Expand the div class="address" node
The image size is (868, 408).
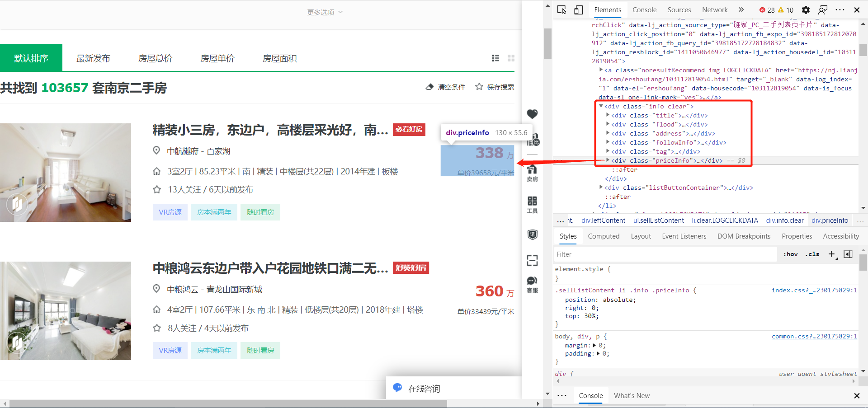coord(608,133)
